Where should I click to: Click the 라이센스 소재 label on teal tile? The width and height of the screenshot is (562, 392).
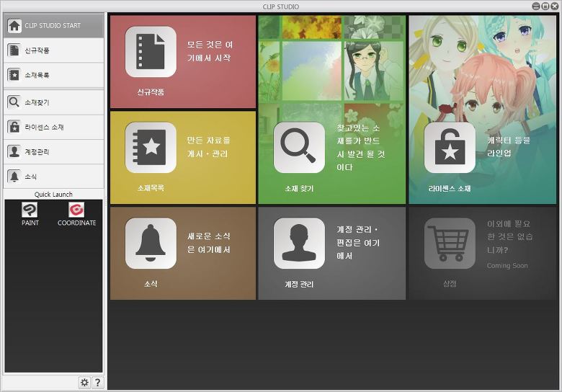[x=450, y=188]
